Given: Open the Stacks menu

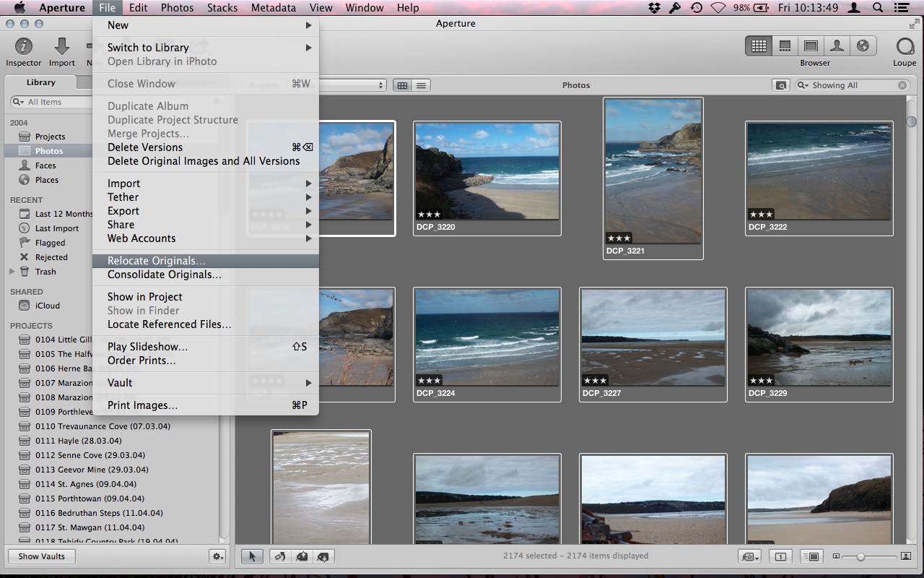Looking at the screenshot, I should pyautogui.click(x=222, y=8).
